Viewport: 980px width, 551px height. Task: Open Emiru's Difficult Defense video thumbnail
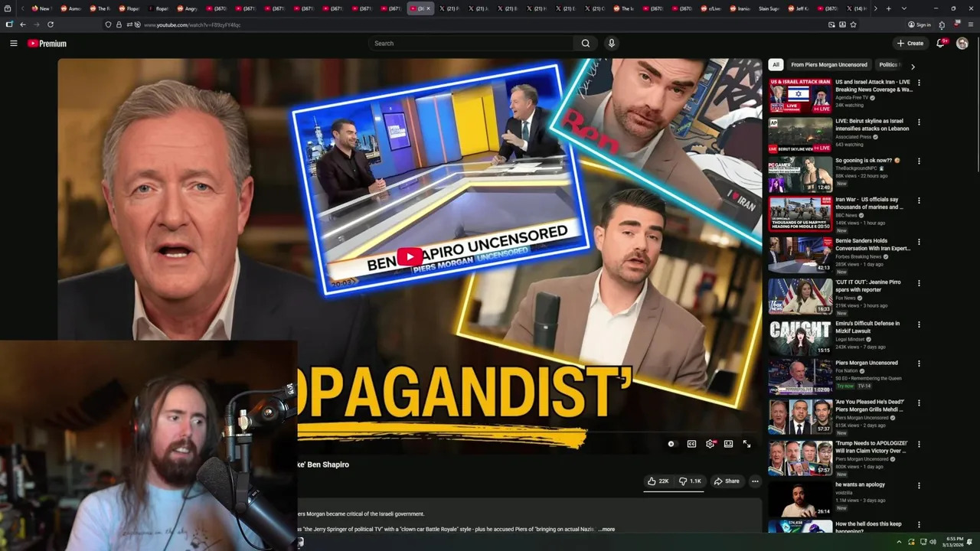coord(800,337)
